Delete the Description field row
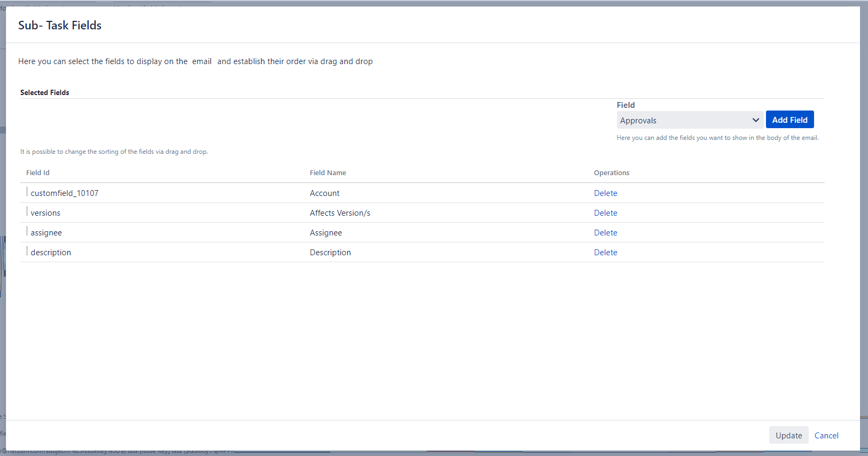 (x=605, y=253)
